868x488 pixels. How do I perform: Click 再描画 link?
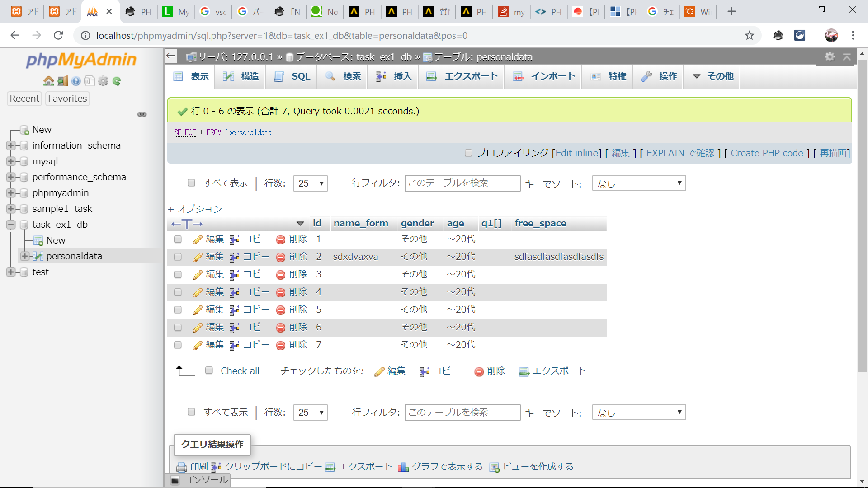(833, 153)
